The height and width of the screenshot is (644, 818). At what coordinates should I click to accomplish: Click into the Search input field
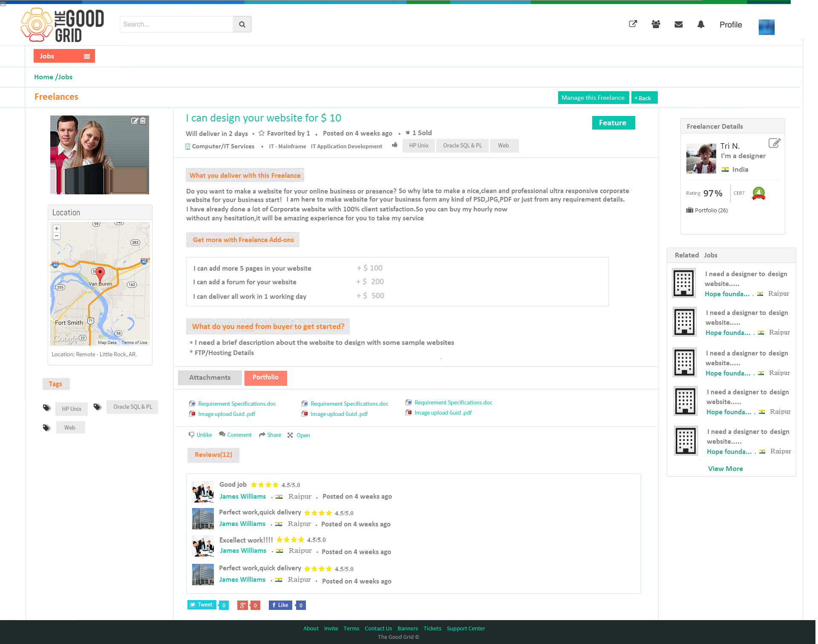click(x=176, y=24)
